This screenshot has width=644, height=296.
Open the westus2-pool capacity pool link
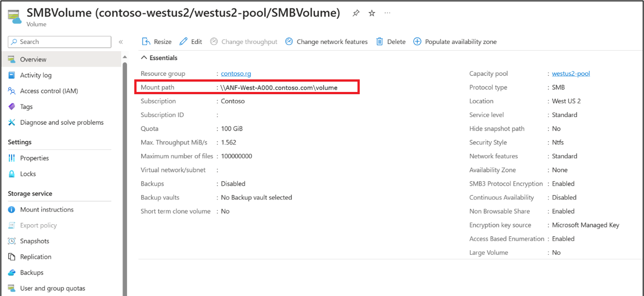click(x=571, y=74)
